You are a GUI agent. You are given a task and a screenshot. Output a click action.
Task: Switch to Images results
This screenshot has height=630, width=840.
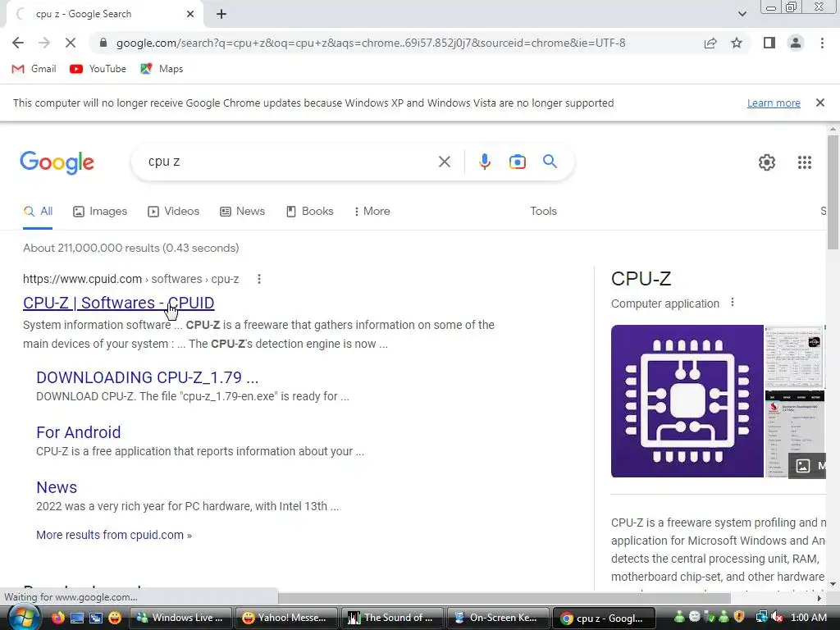coord(100,211)
